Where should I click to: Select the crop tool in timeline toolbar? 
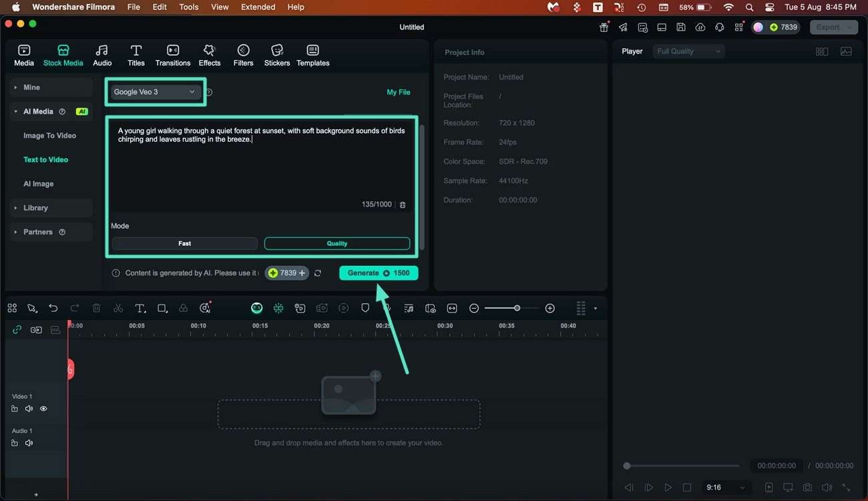162,308
